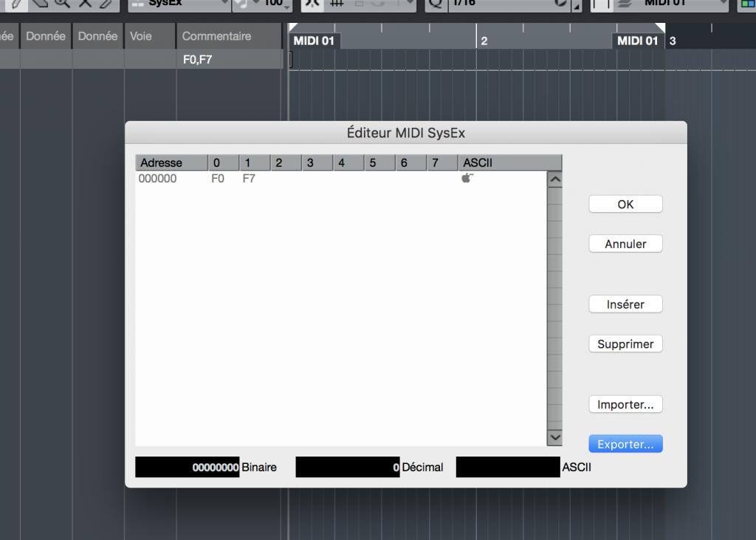Click the Binaire value field
Image resolution: width=756 pixels, height=540 pixels.
pos(188,468)
